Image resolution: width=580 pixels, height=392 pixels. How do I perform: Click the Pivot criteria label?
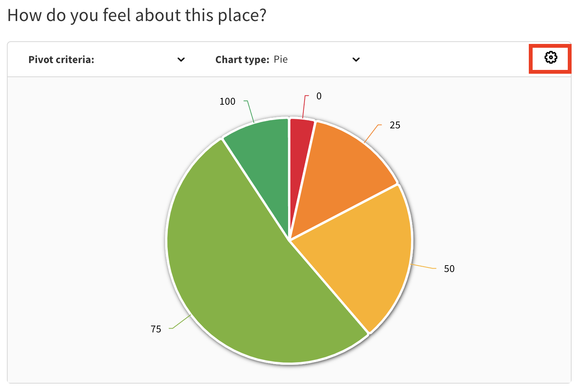coord(61,60)
